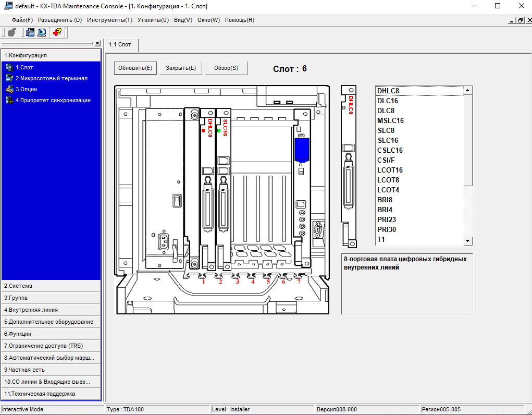
Task: Click the DHLC8 card preview image
Action: tap(349, 166)
